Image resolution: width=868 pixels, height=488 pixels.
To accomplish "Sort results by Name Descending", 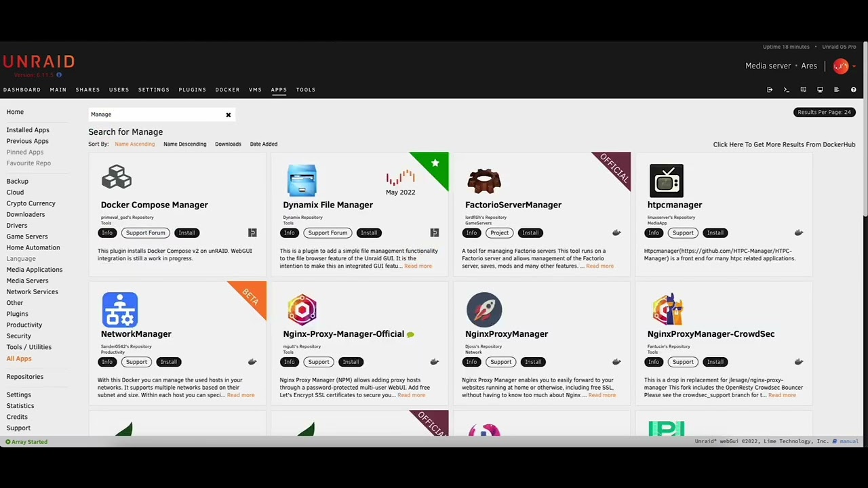I will click(x=184, y=144).
